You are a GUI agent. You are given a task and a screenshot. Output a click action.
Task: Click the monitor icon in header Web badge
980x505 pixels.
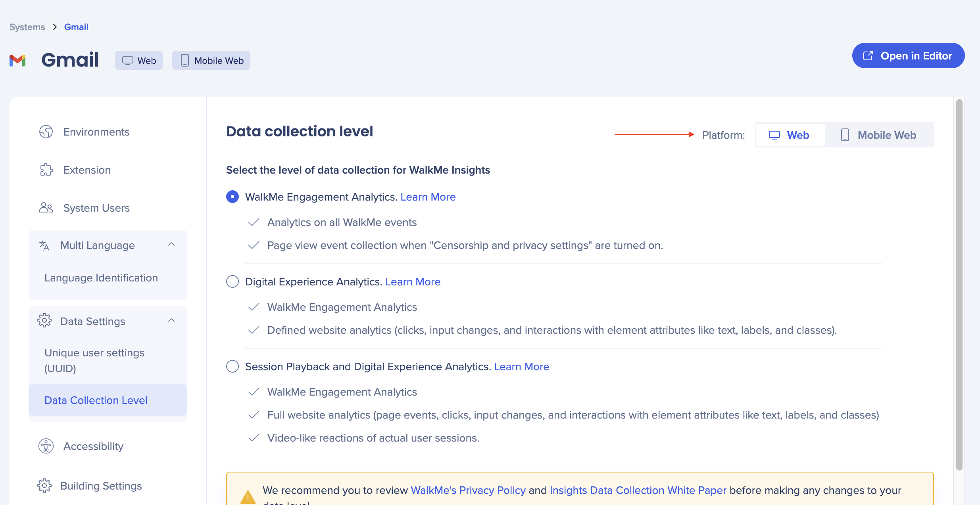[127, 61]
